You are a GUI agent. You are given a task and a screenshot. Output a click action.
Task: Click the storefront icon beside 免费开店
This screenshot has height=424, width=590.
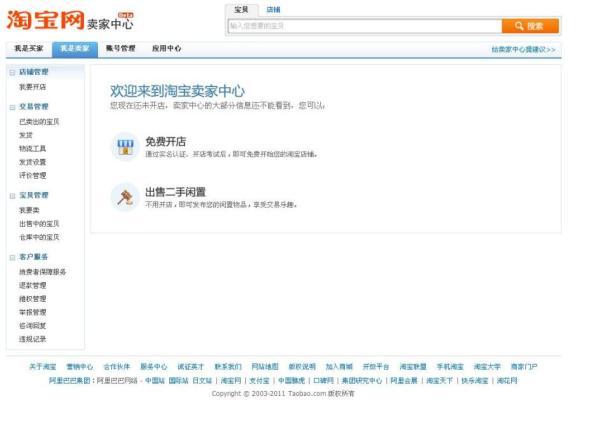point(125,147)
